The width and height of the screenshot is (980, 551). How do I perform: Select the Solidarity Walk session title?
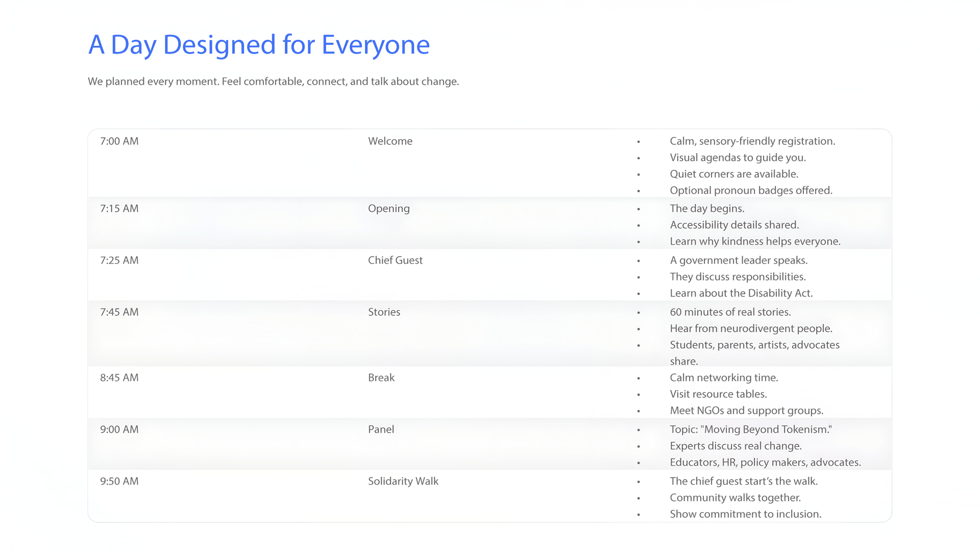[x=403, y=482]
